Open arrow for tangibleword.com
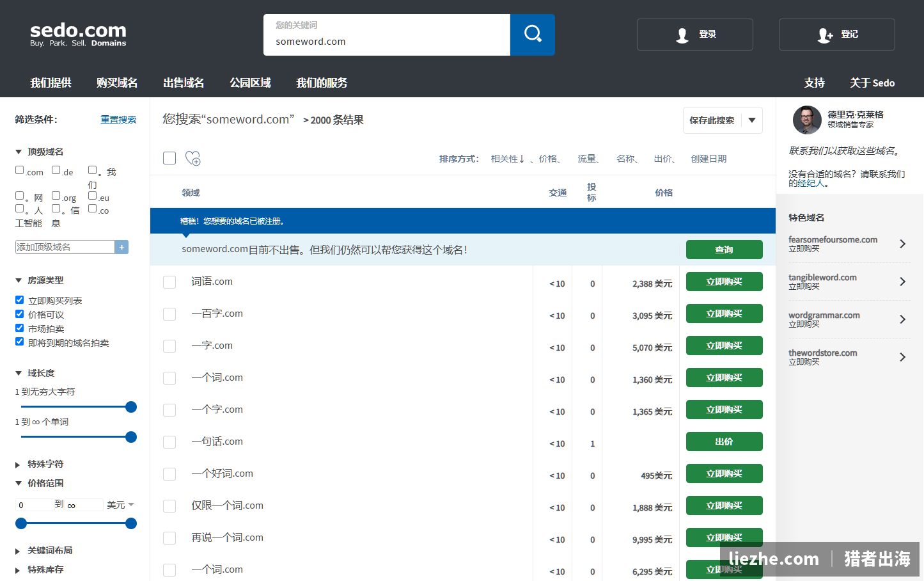 902,282
